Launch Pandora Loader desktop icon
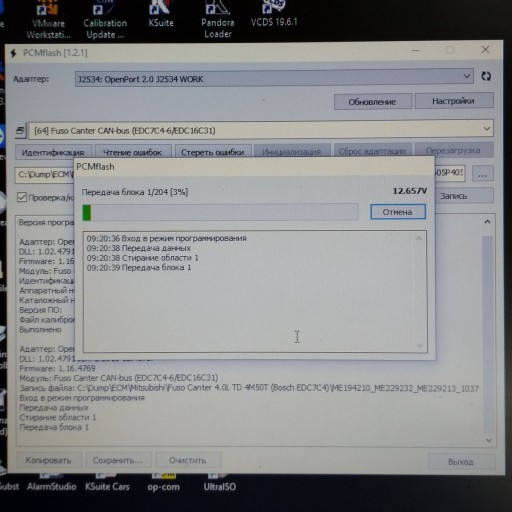 pyautogui.click(x=218, y=19)
